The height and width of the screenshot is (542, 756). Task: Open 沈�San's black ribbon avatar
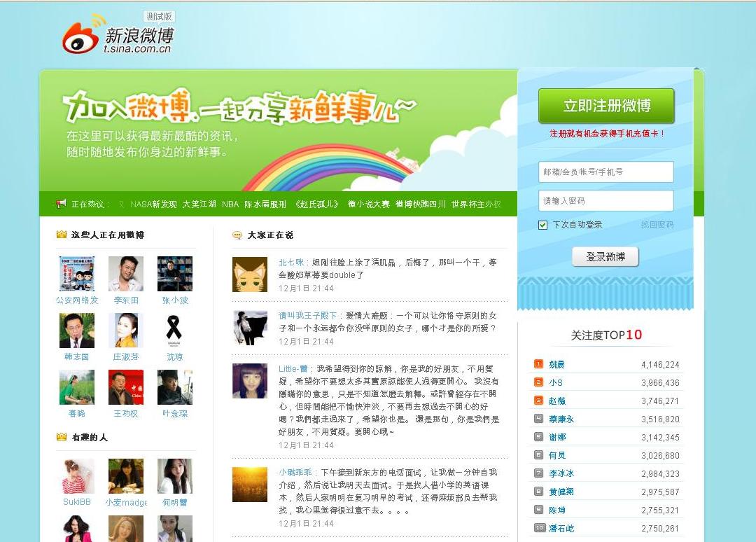coord(174,331)
